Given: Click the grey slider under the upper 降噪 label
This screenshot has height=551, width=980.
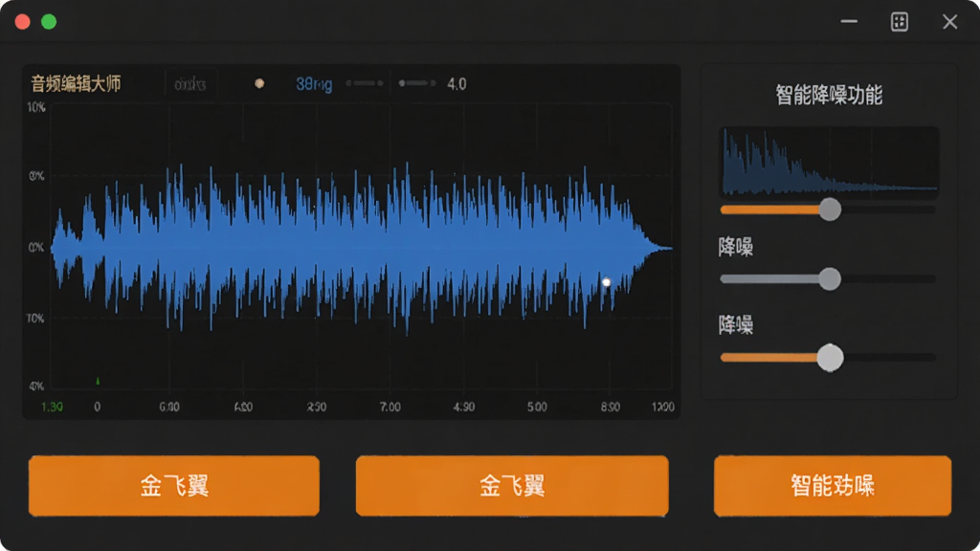Looking at the screenshot, I should 828,278.
